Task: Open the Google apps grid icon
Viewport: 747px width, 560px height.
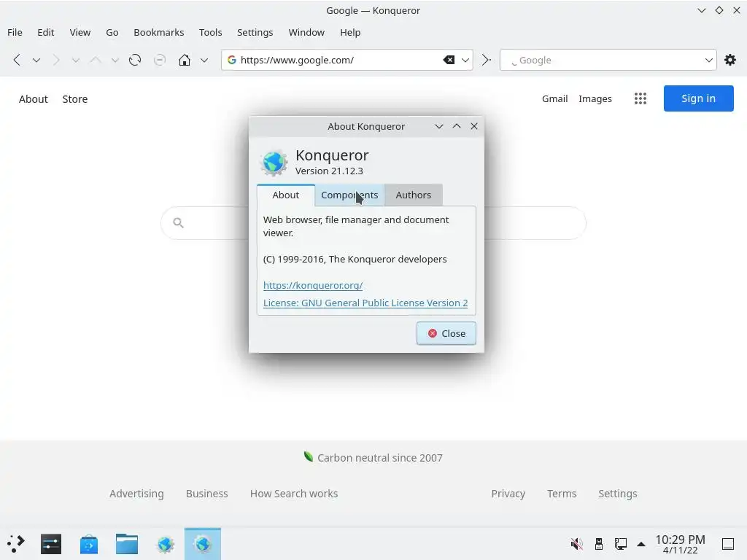Action: [640, 98]
